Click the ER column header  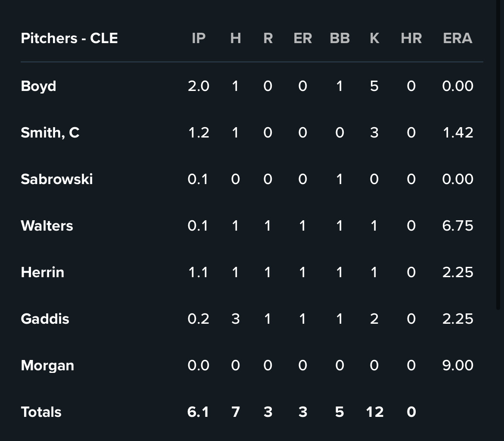point(302,38)
